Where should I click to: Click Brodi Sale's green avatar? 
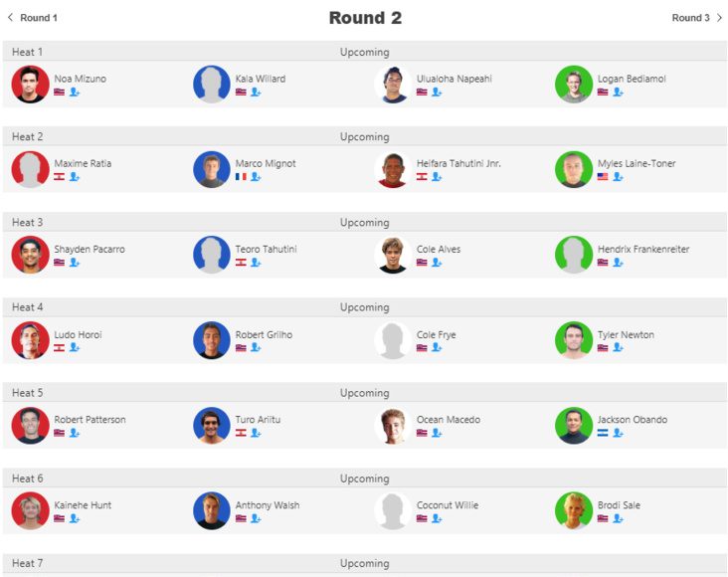coord(574,510)
